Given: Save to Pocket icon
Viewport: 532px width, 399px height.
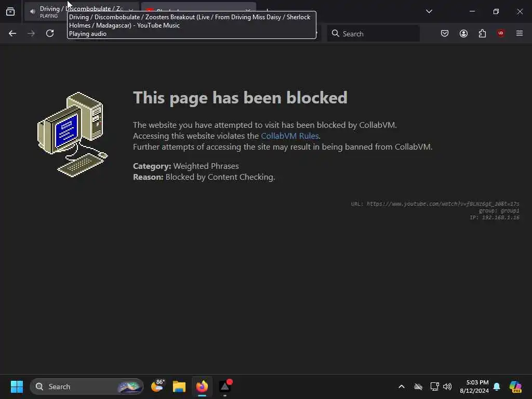Looking at the screenshot, I should 445,34.
